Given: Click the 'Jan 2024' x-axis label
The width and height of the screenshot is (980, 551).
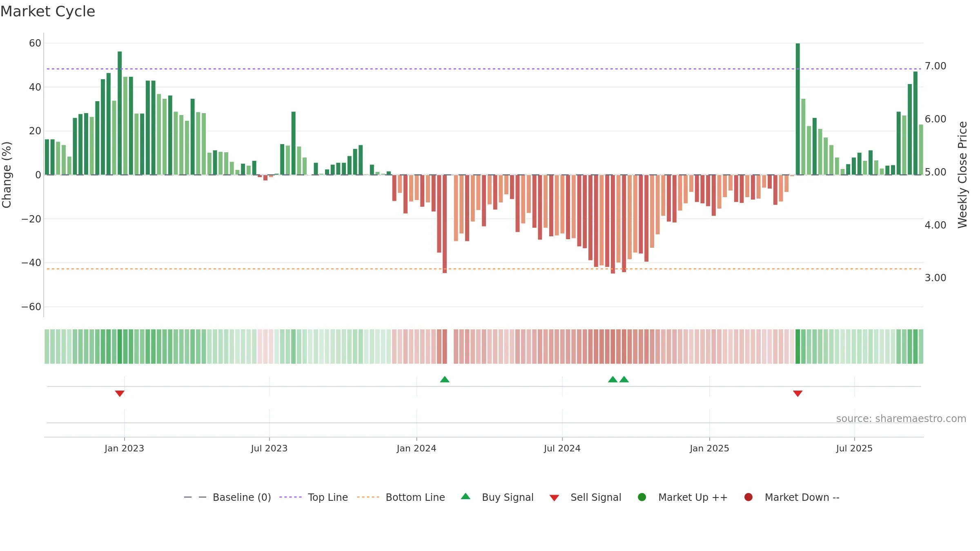Looking at the screenshot, I should click(416, 449).
